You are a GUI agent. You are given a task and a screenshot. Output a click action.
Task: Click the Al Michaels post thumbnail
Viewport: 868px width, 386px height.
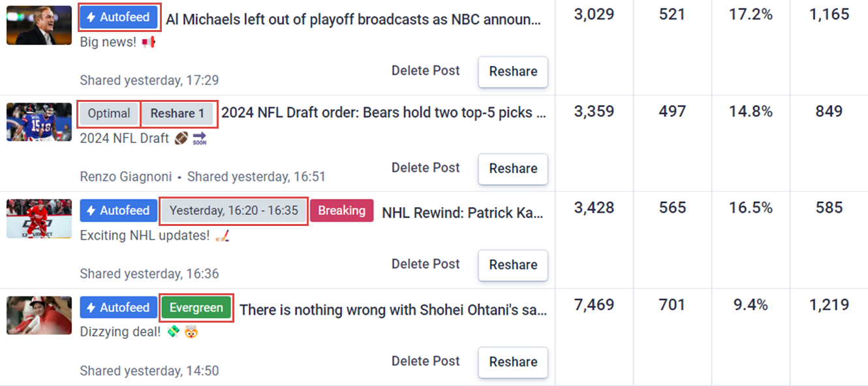(39, 25)
